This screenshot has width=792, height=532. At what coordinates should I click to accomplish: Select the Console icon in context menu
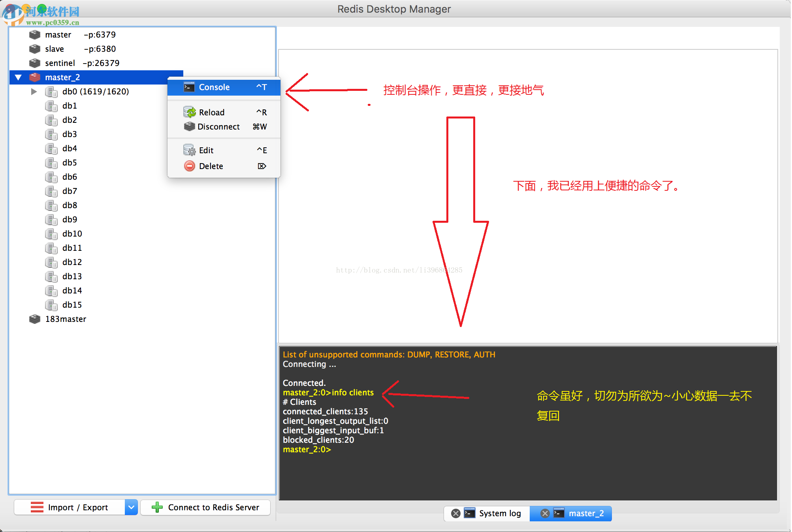[x=190, y=87]
